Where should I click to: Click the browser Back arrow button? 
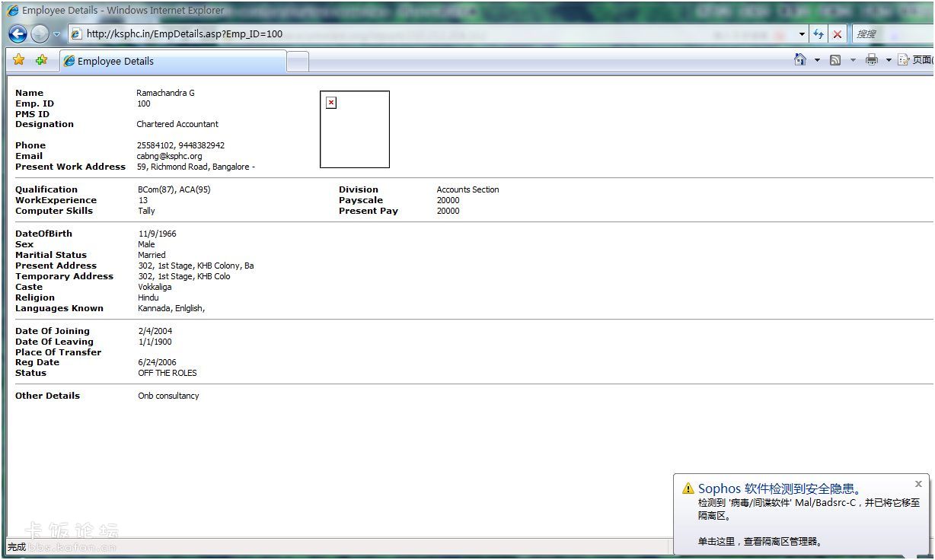18,34
